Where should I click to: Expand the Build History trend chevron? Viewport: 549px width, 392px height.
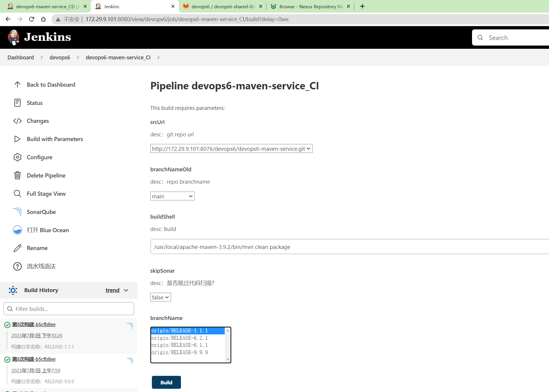point(126,290)
